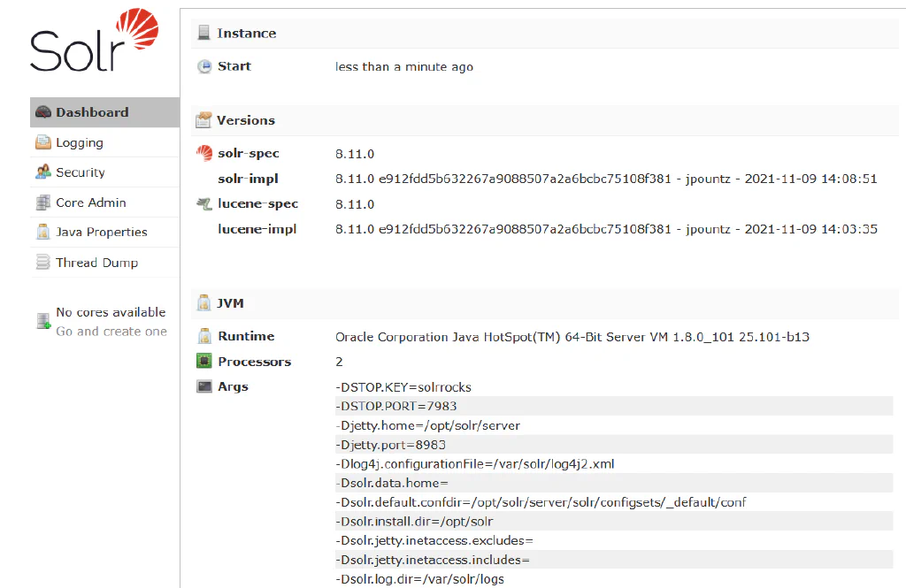Viewport: 906px width, 588px height.
Task: Open the Logging menu item
Action: [104, 142]
